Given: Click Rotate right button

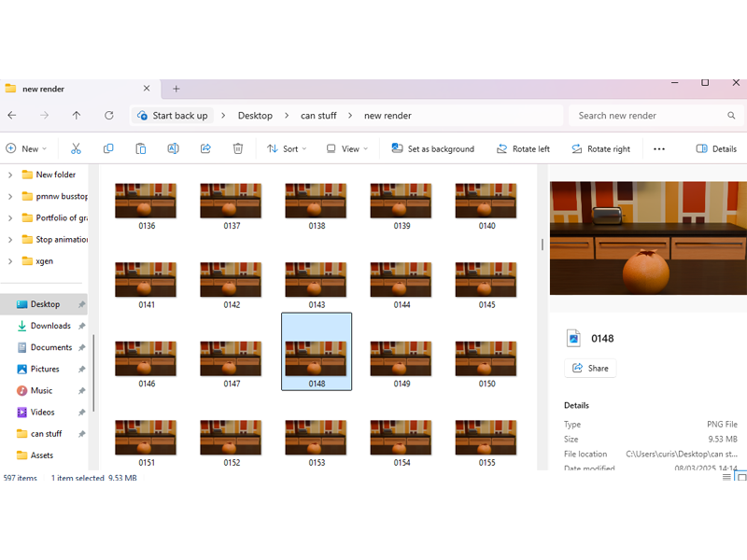Looking at the screenshot, I should [601, 148].
